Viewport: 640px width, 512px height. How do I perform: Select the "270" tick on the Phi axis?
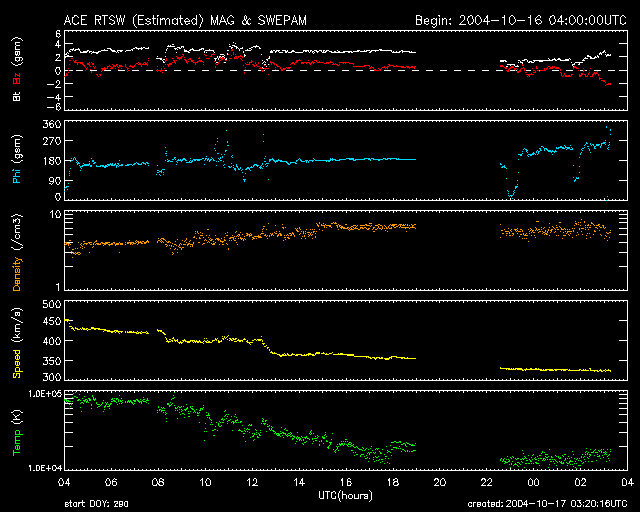[x=52, y=141]
